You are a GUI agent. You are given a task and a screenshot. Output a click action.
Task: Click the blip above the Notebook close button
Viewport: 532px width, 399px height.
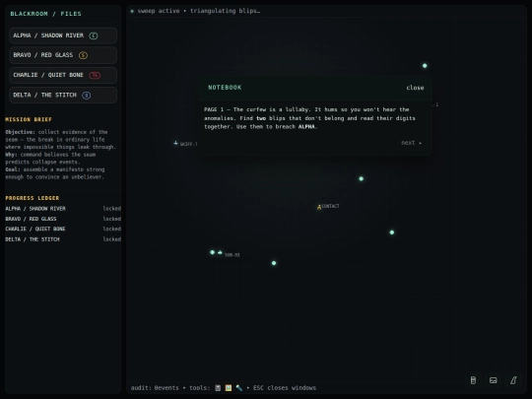(x=425, y=66)
